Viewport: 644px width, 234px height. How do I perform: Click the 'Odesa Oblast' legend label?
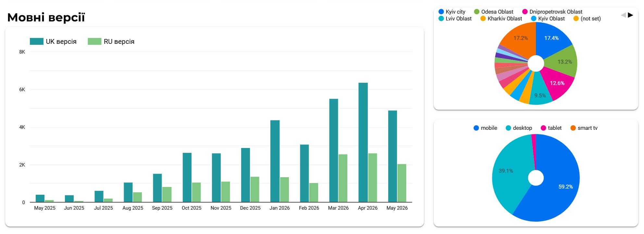[x=497, y=12]
